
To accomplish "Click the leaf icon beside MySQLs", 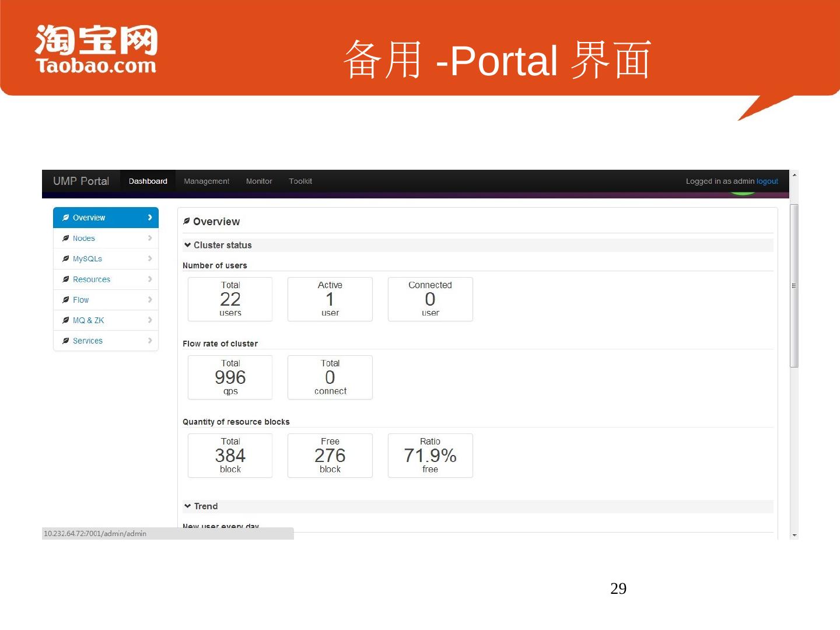I will click(66, 258).
